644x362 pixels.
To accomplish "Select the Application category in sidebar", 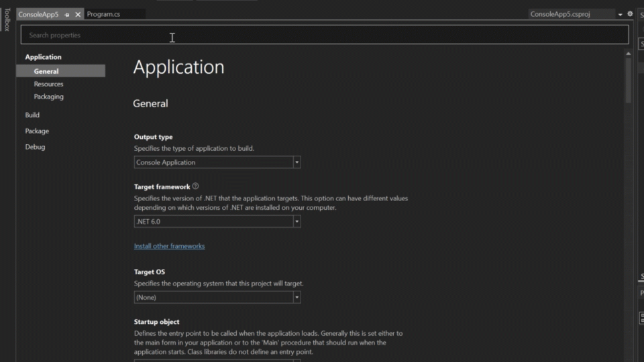I will 43,57.
